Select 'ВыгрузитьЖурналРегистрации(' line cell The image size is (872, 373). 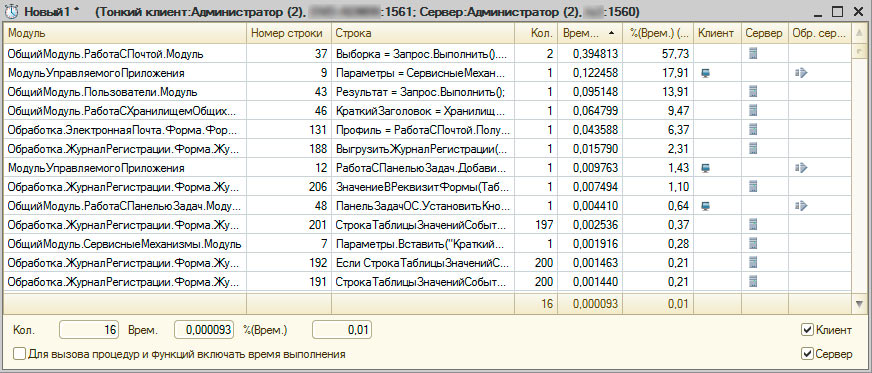[x=423, y=148]
